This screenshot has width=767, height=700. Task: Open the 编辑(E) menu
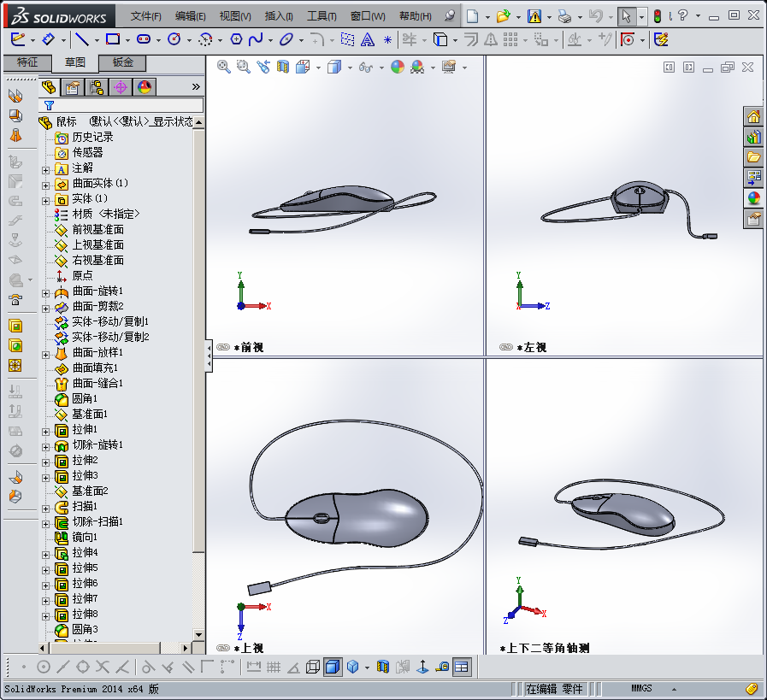coord(191,16)
